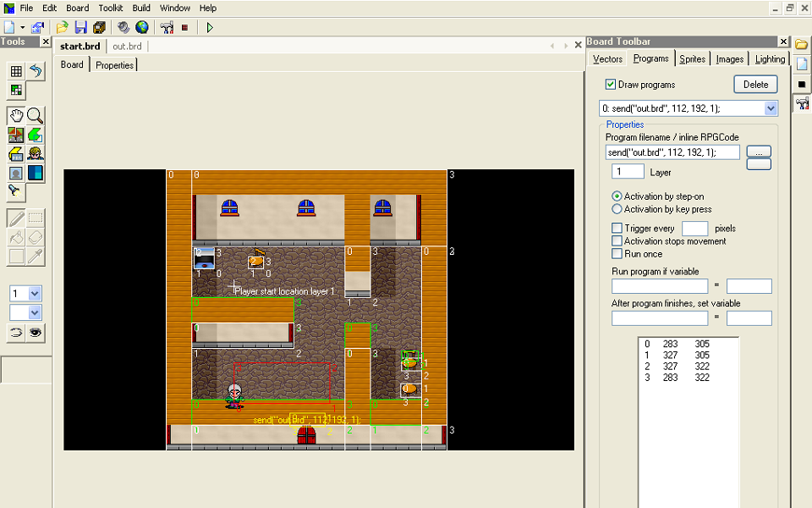The width and height of the screenshot is (812, 508).
Task: Select the flashlight lighting tool
Action: 16,191
